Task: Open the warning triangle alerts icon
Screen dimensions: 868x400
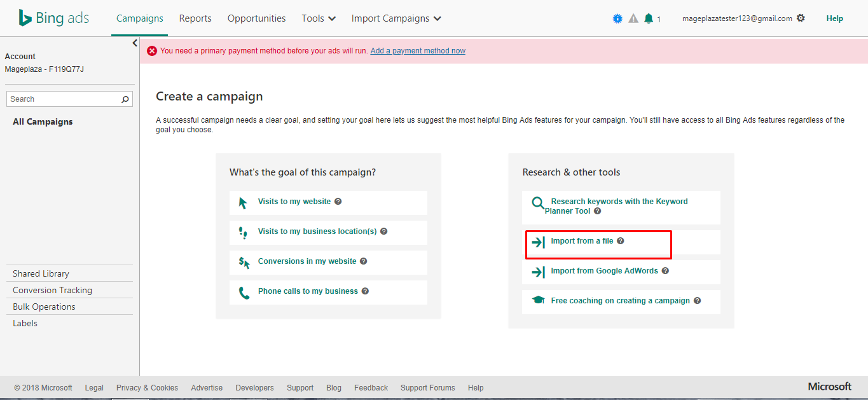Action: (633, 18)
